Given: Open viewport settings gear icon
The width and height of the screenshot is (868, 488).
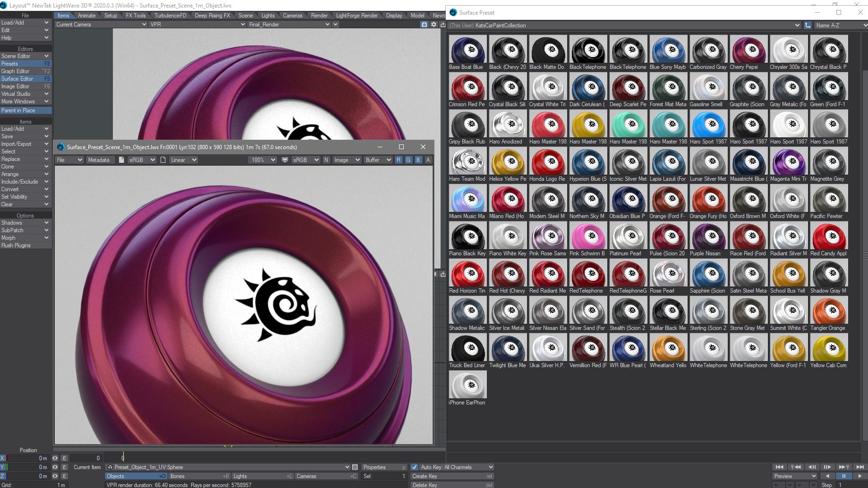Looking at the screenshot, I should (434, 25).
